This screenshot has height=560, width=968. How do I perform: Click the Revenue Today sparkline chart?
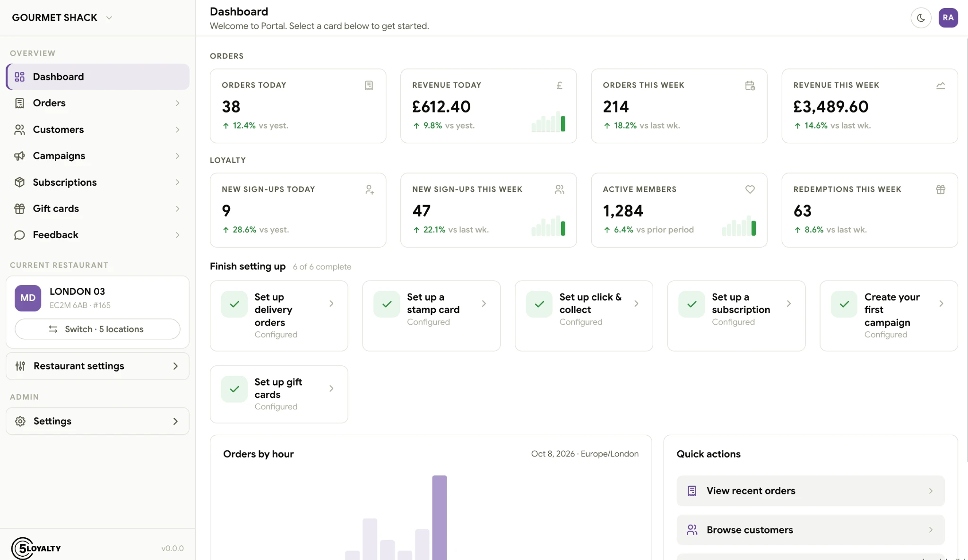(x=548, y=122)
